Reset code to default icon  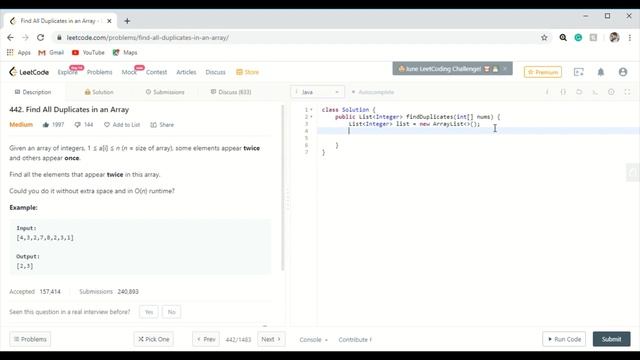pos(579,92)
